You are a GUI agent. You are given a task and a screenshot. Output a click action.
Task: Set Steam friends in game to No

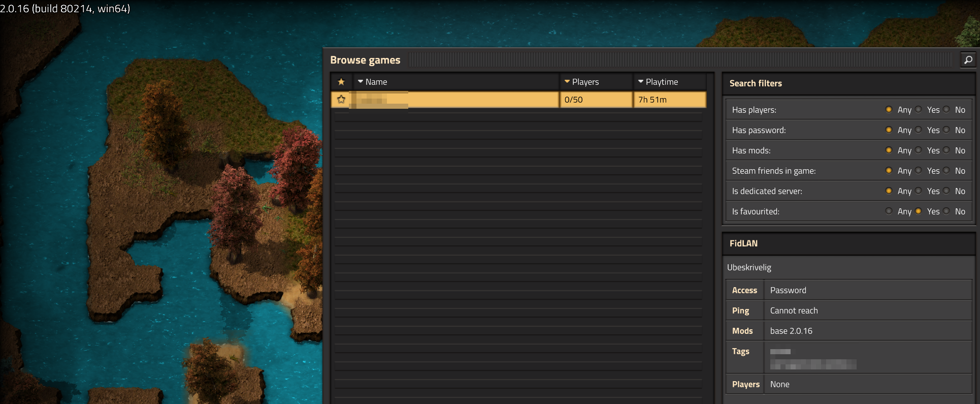(946, 171)
